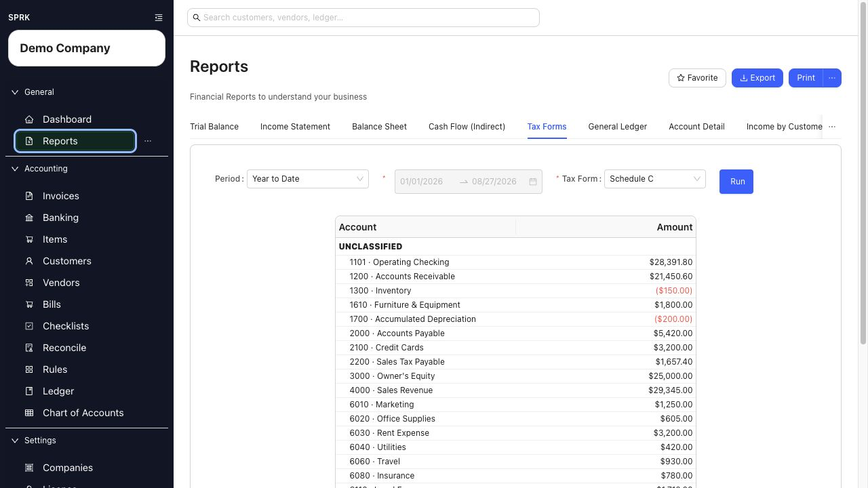The image size is (868, 488).
Task: Switch to the Income Statement tab
Action: (295, 127)
